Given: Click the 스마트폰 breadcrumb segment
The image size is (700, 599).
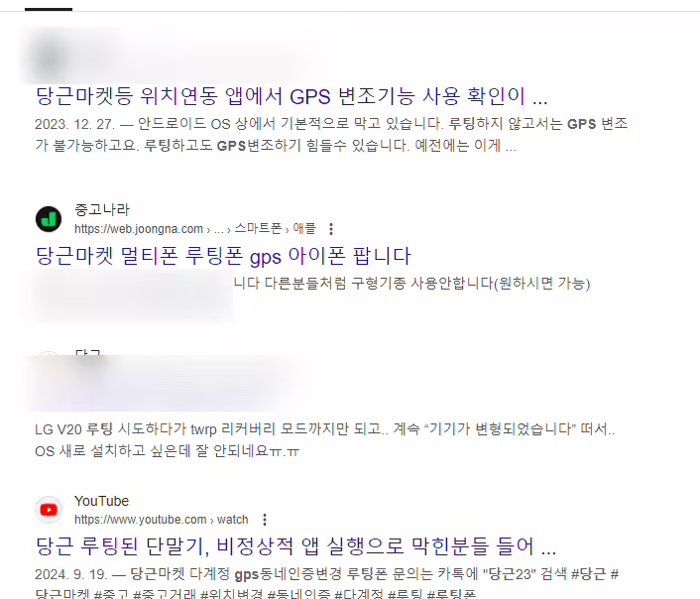Looking at the screenshot, I should click(258, 229).
